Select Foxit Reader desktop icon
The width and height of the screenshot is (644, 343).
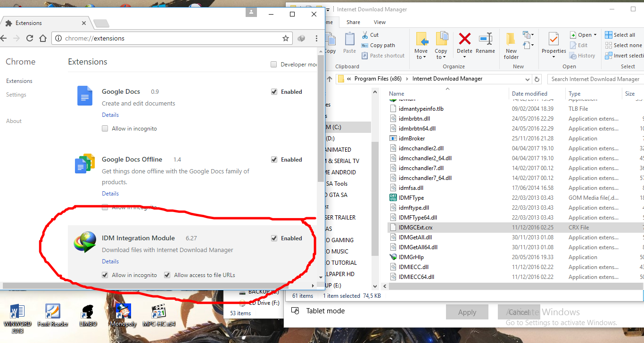tap(53, 315)
